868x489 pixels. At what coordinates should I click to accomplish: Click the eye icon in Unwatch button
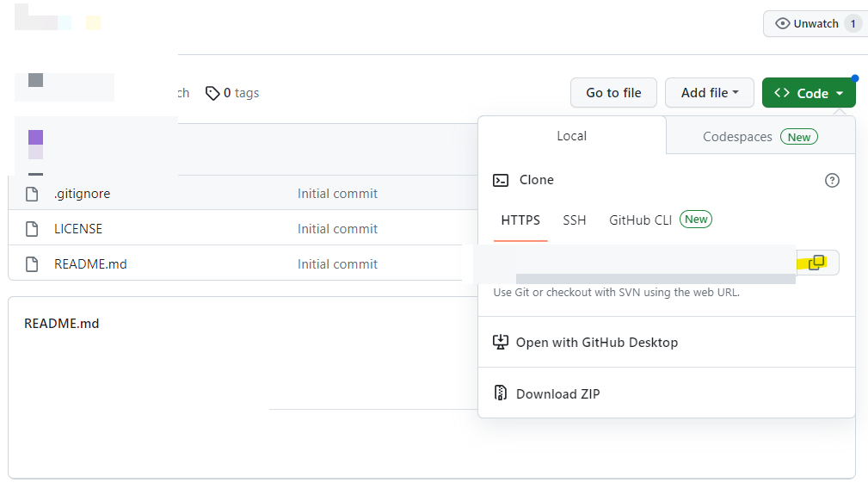782,23
